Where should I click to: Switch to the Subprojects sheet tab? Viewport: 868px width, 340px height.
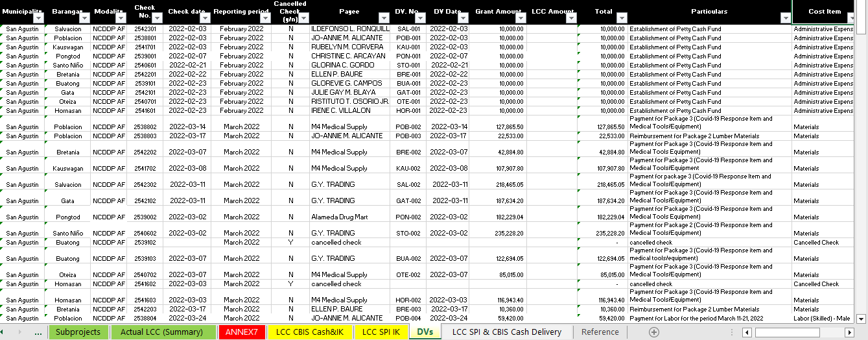(78, 332)
